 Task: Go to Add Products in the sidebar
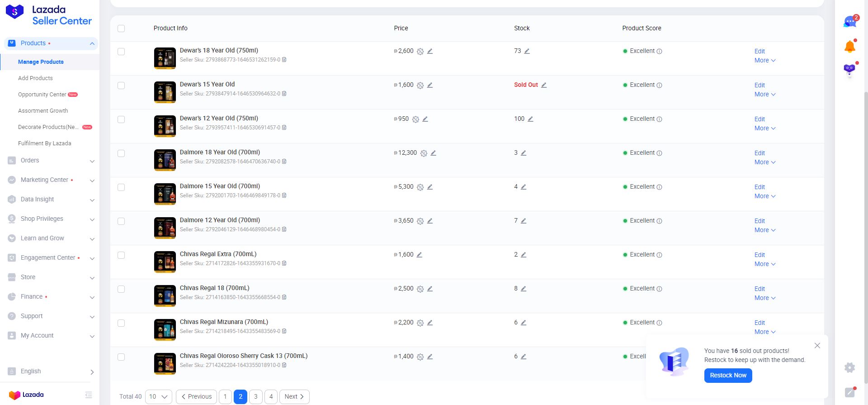coord(35,78)
